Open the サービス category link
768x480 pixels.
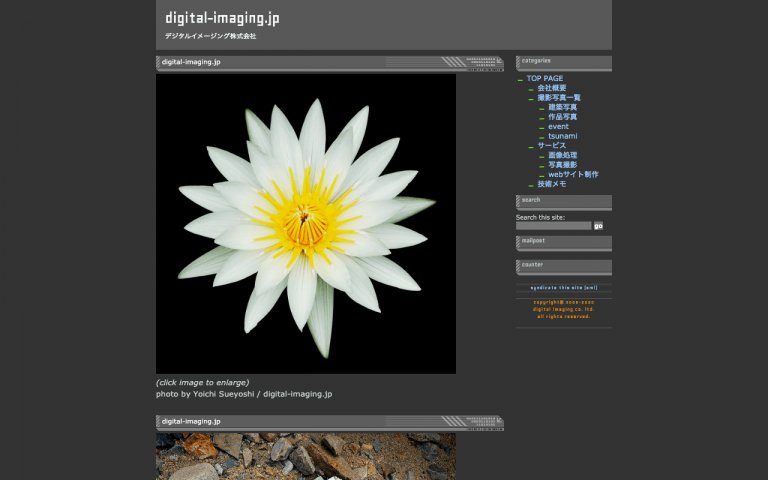point(552,145)
